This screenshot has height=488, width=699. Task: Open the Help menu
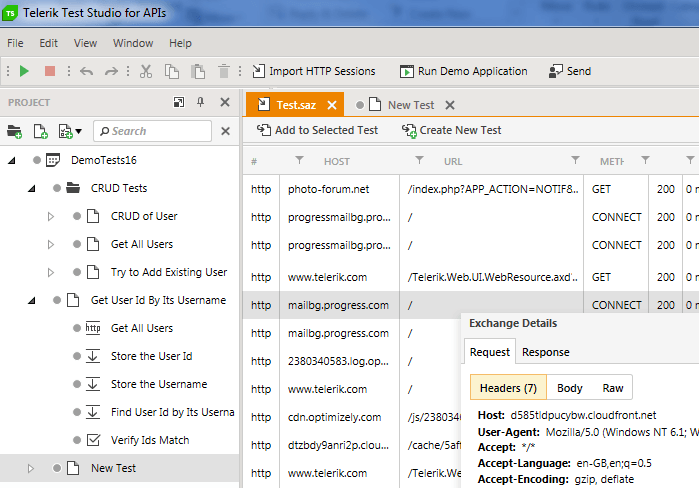(180, 43)
